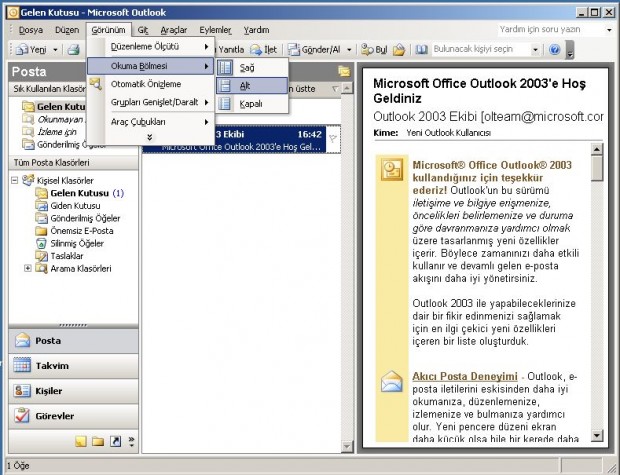Open the Akıcı Posta Deneyimi link
Screen dimensions: 620x475
465,377
